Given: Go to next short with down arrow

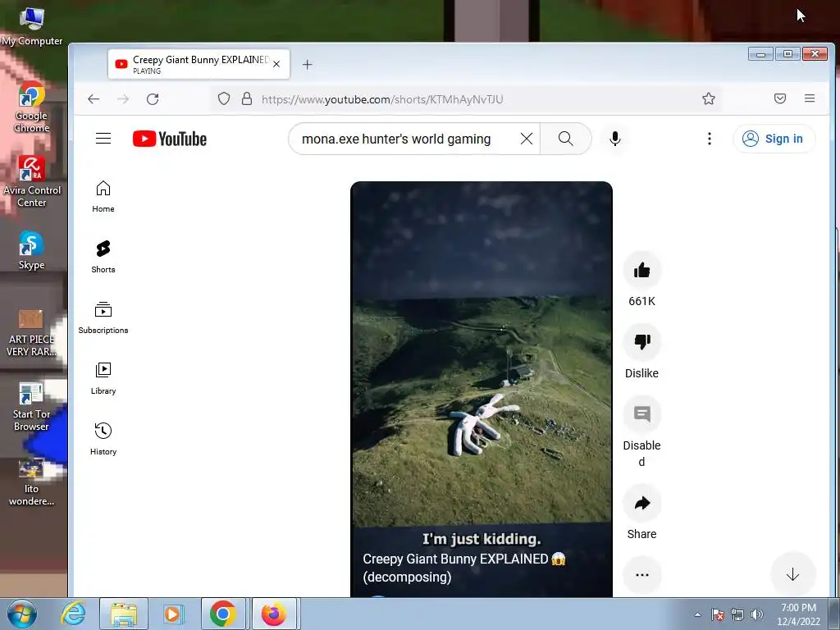Looking at the screenshot, I should point(793,575).
